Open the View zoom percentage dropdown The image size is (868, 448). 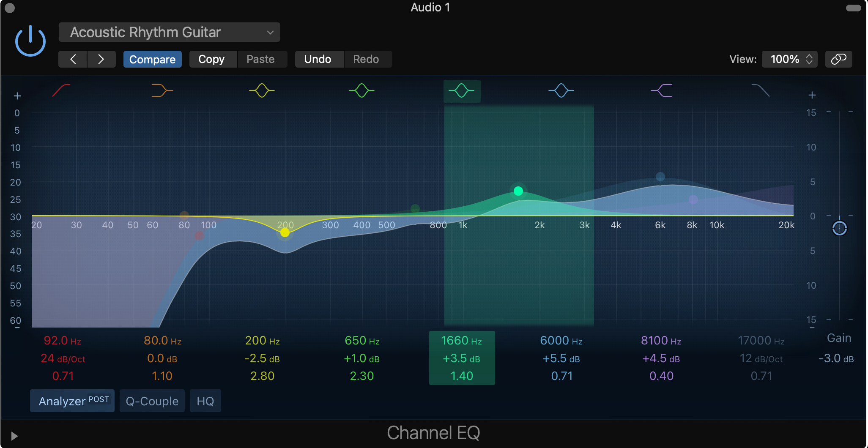pos(789,59)
